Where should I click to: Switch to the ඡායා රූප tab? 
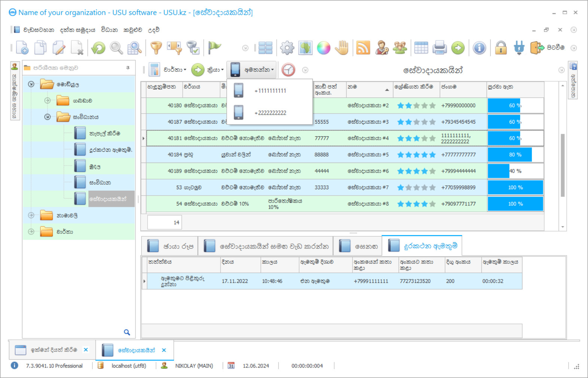tap(170, 246)
